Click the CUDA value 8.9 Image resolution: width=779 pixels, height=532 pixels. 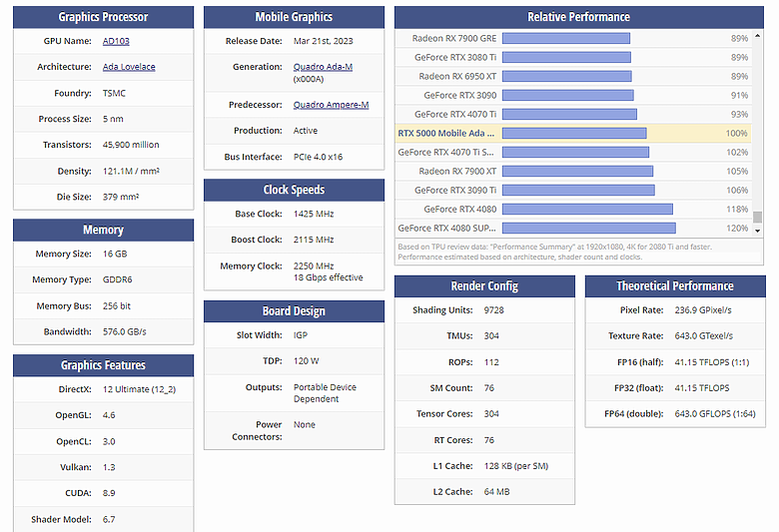[109, 493]
